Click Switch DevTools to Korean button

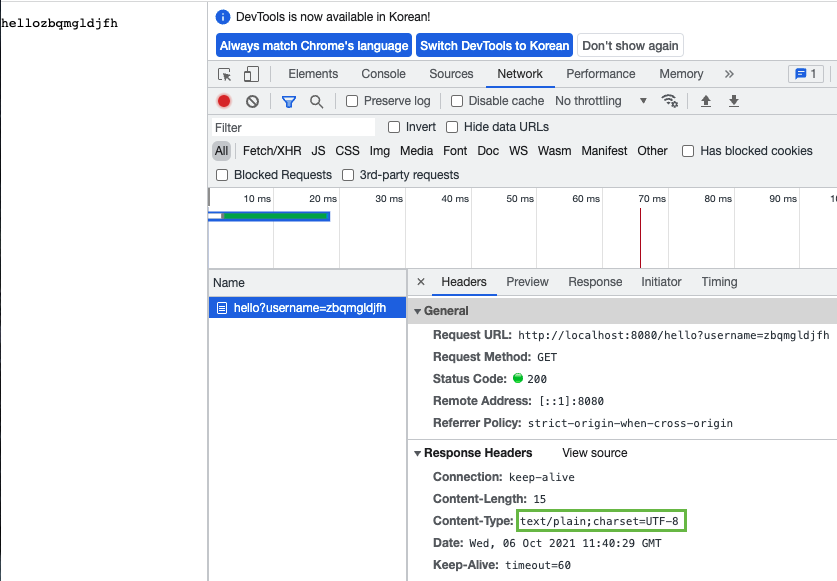(494, 45)
